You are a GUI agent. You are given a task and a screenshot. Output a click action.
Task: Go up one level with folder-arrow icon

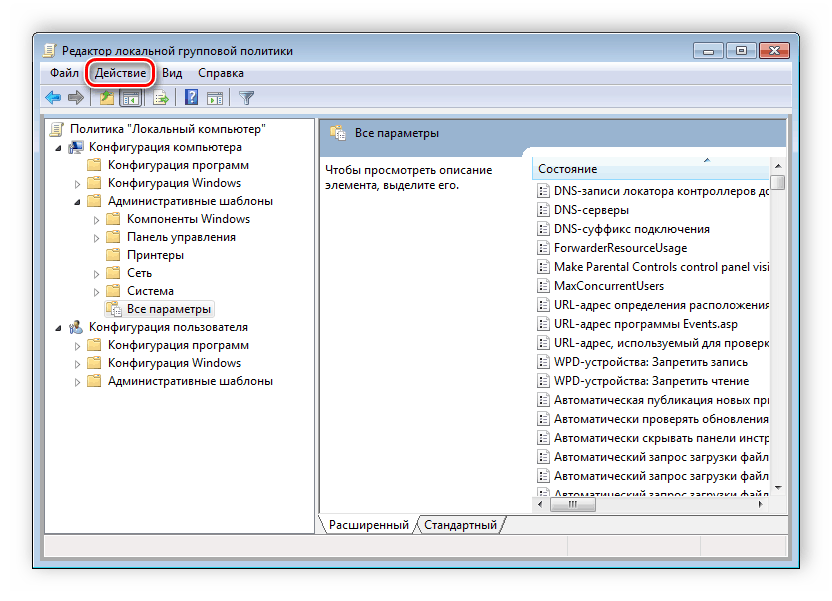(107, 98)
